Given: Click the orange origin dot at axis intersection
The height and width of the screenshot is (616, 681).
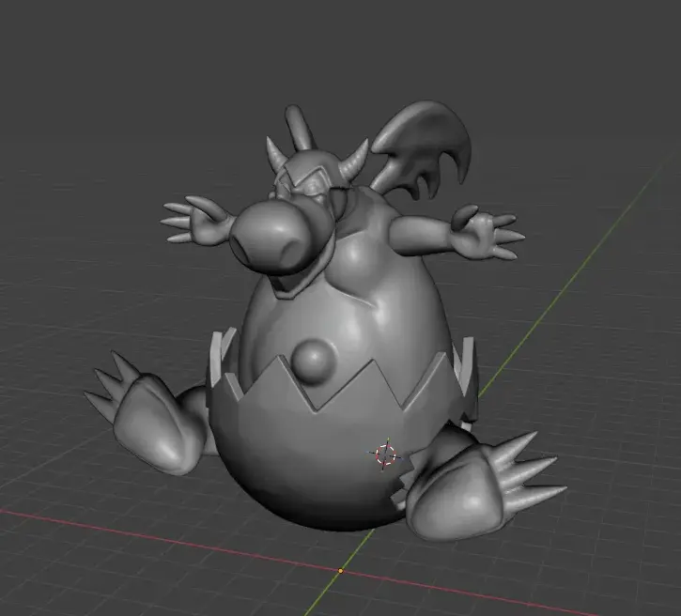Looking at the screenshot, I should [340, 571].
